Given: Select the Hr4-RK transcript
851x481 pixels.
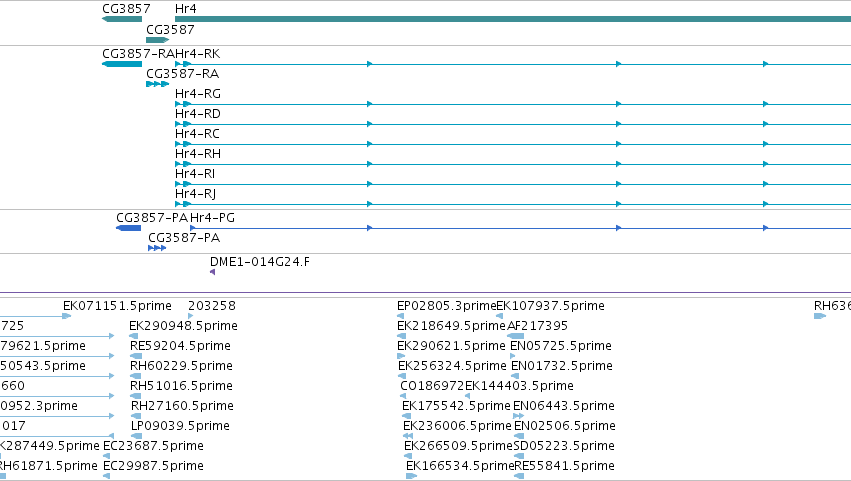Looking at the screenshot, I should point(513,64).
